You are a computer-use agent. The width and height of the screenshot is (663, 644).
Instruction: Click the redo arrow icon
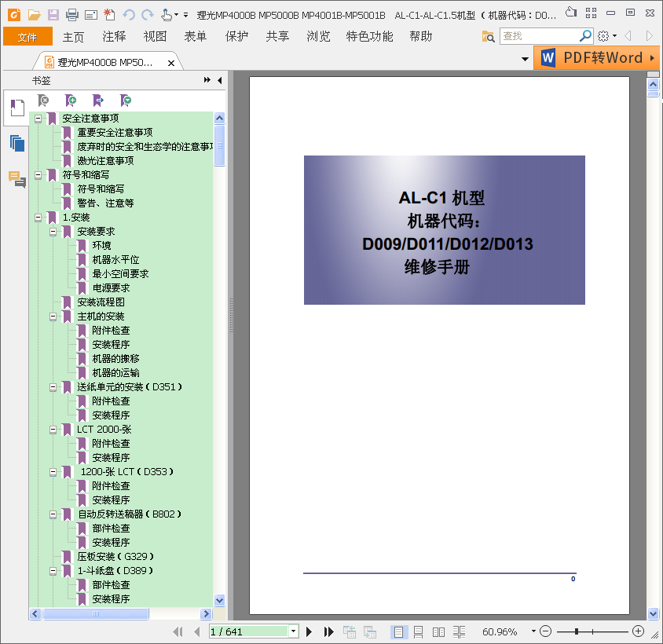click(x=147, y=15)
